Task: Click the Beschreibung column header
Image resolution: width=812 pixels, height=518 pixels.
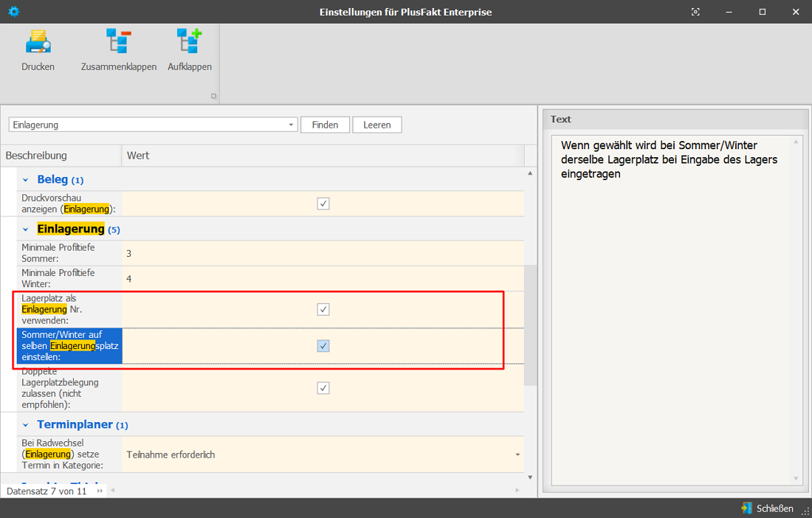Action: click(x=61, y=156)
